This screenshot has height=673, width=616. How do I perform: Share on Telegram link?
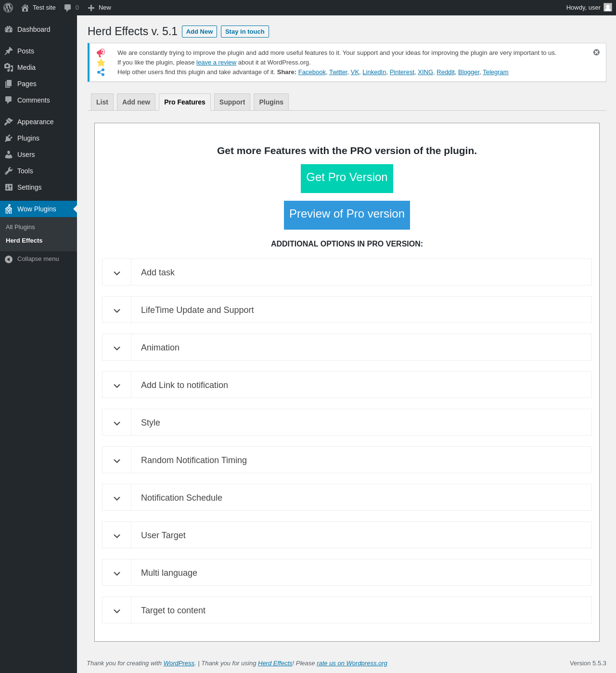496,72
